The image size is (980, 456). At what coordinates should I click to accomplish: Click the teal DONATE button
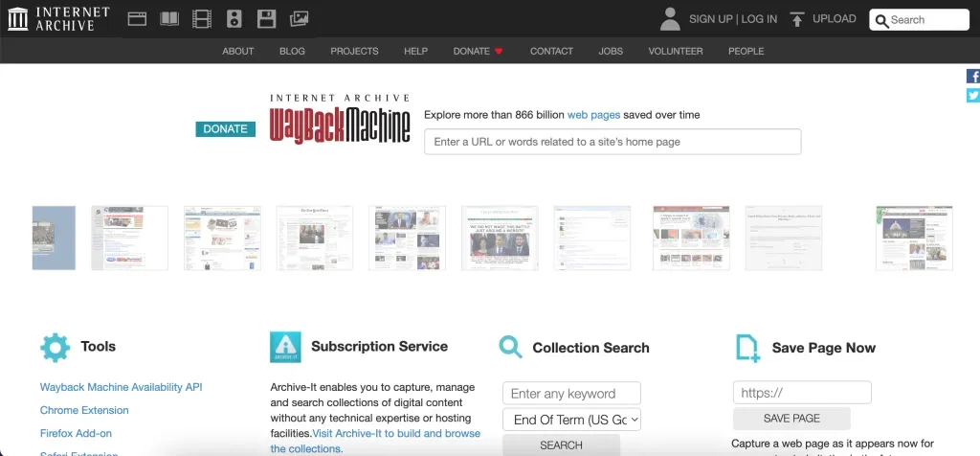click(x=226, y=129)
